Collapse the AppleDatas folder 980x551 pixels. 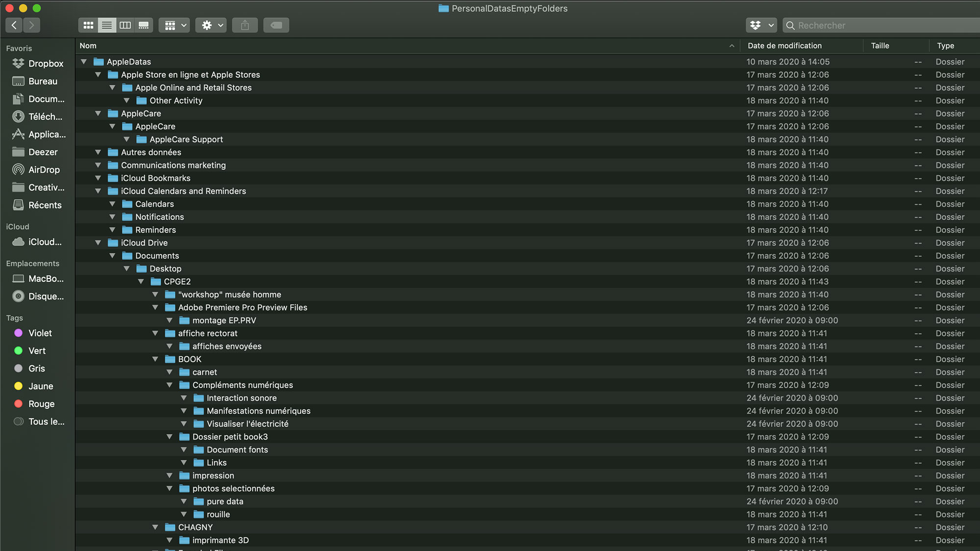pyautogui.click(x=84, y=62)
